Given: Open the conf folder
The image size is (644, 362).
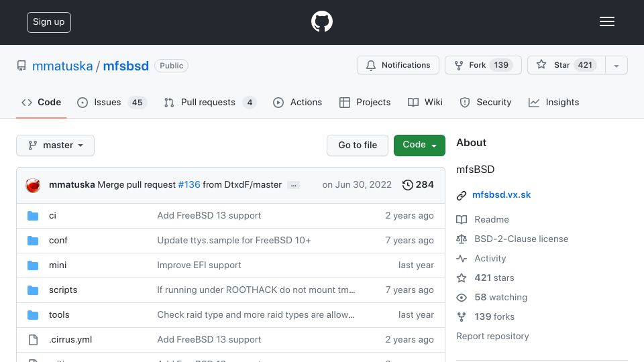Looking at the screenshot, I should click(x=58, y=241).
